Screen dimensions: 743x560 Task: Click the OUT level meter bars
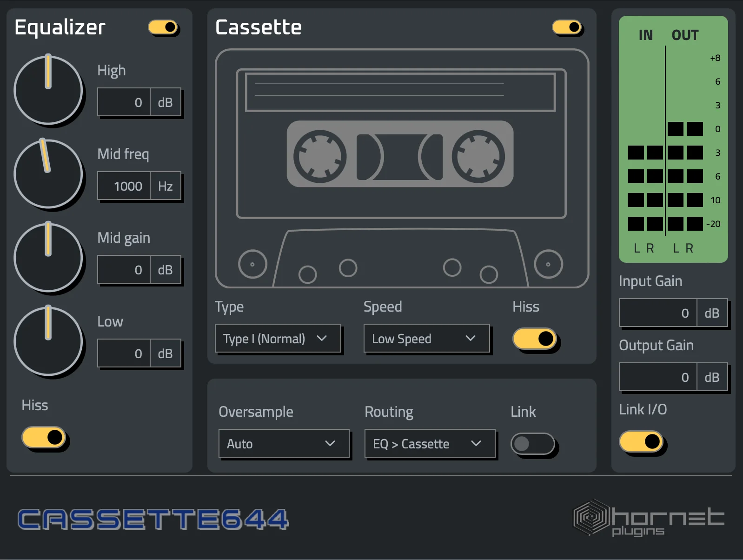[685, 176]
